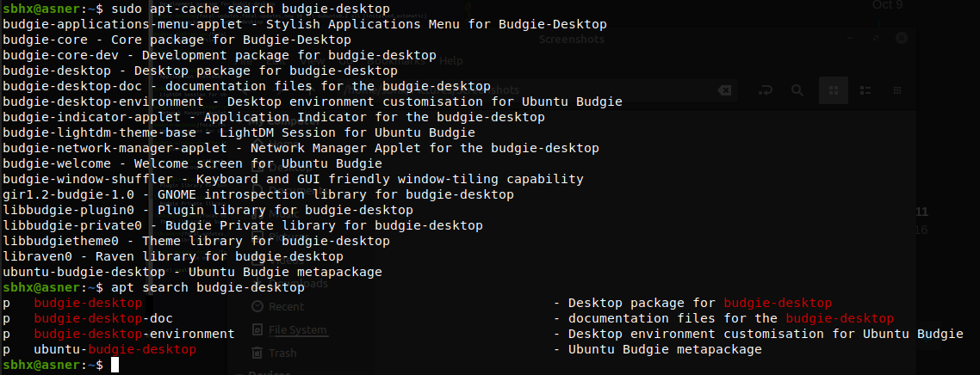Click '- documentation files for the budgie-desktop' description

tap(723, 319)
